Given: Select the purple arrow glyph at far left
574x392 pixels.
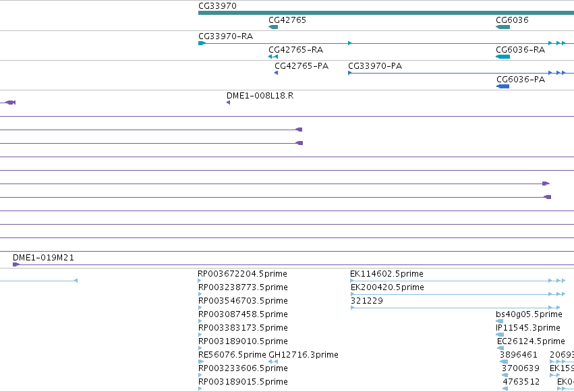Looking at the screenshot, I should (x=10, y=103).
